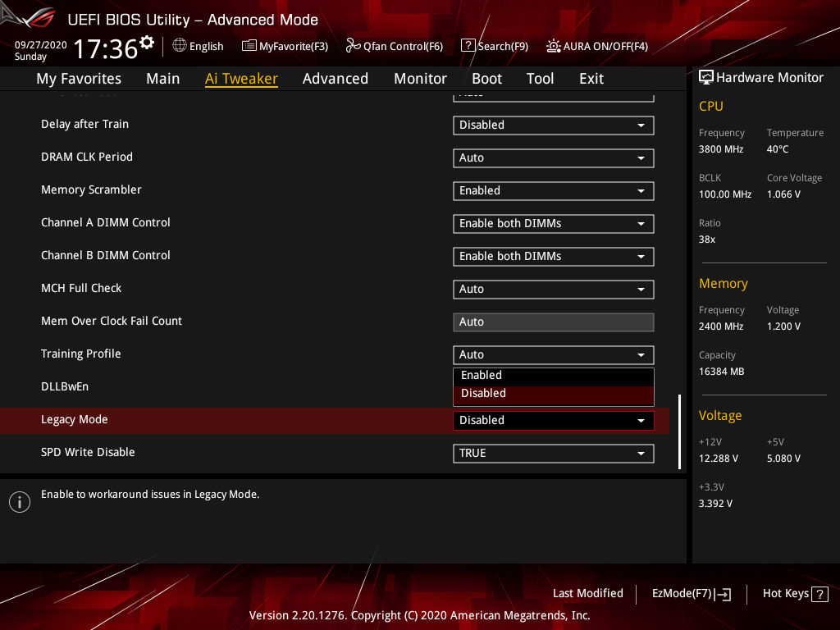Viewport: 840px width, 630px height.
Task: Click the Search(F9) question mark icon
Action: point(468,46)
